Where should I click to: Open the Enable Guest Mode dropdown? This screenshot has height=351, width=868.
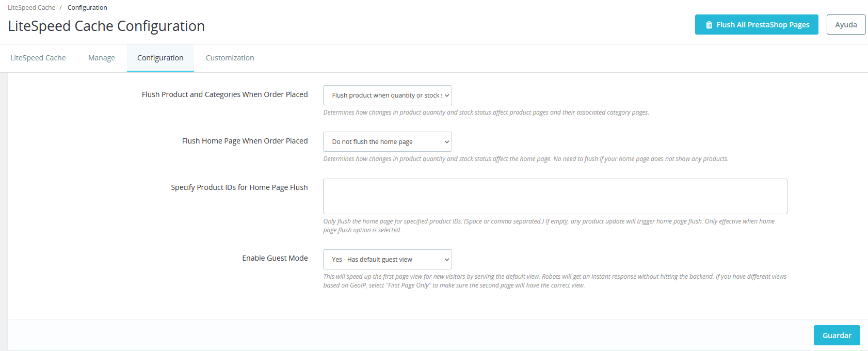[388, 260]
